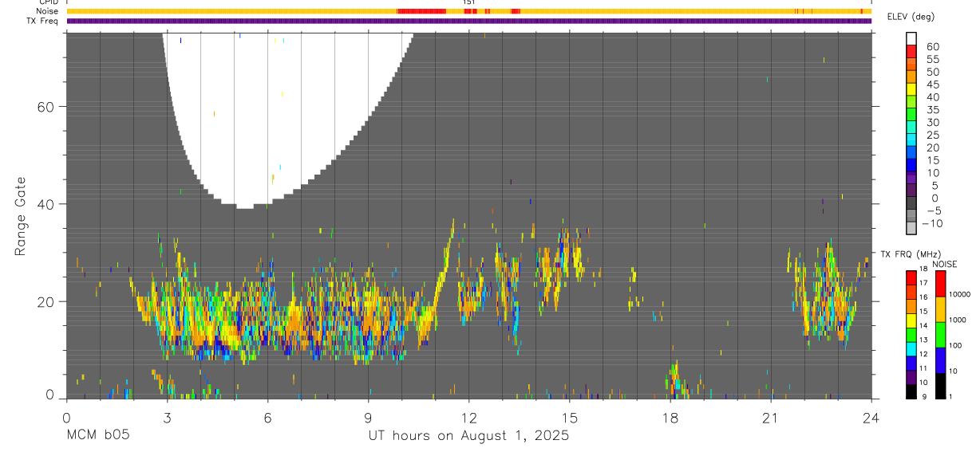
Task: Click the red segment in the Noise strip
Action: tap(421, 11)
